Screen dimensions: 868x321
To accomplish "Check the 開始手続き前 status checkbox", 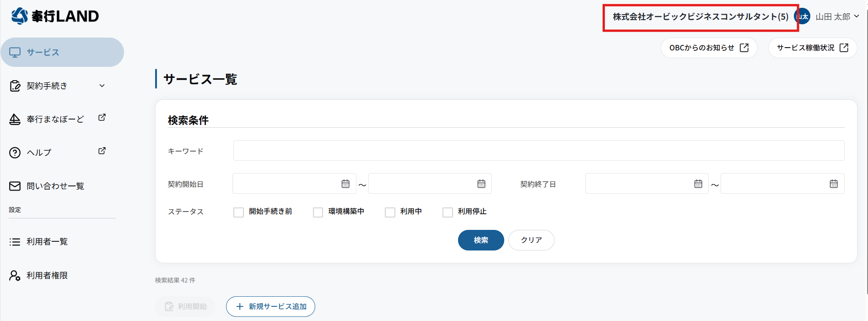I will pos(238,212).
